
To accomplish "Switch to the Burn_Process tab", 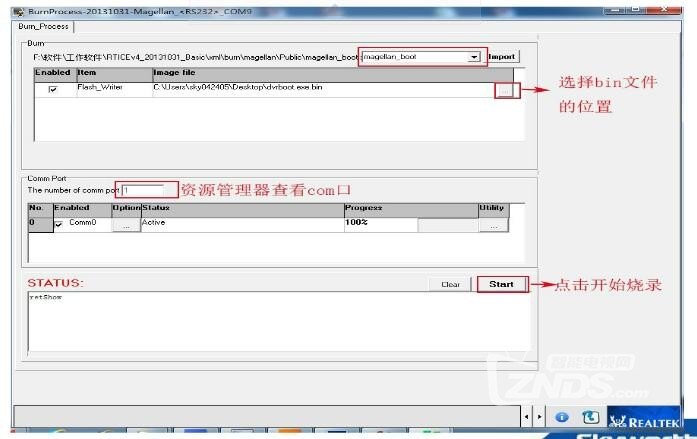I will (x=45, y=27).
